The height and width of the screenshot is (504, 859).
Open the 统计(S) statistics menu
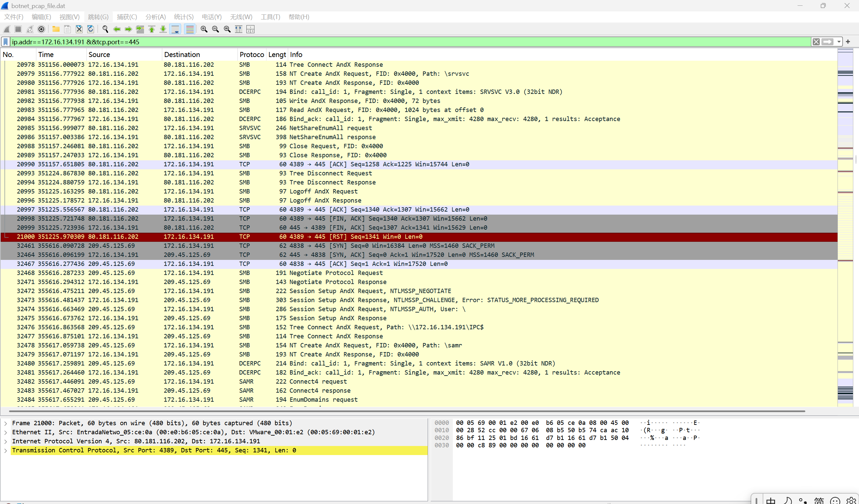pyautogui.click(x=183, y=17)
